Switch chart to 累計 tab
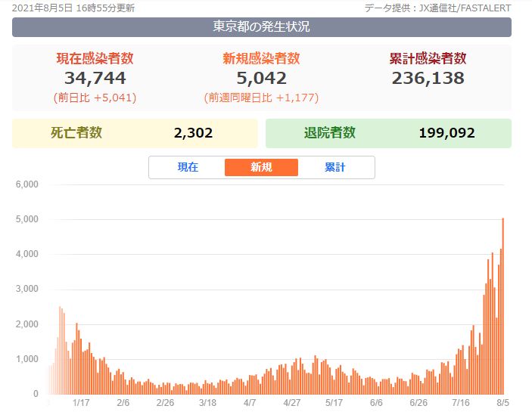Viewport: 532px width, 412px height. point(334,167)
